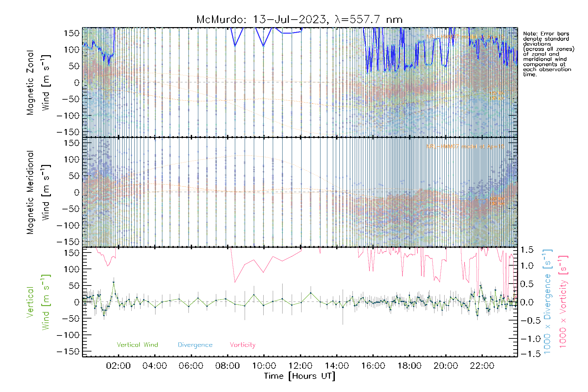
Task: Select the 16:00 time tick label
Action: pos(373,366)
